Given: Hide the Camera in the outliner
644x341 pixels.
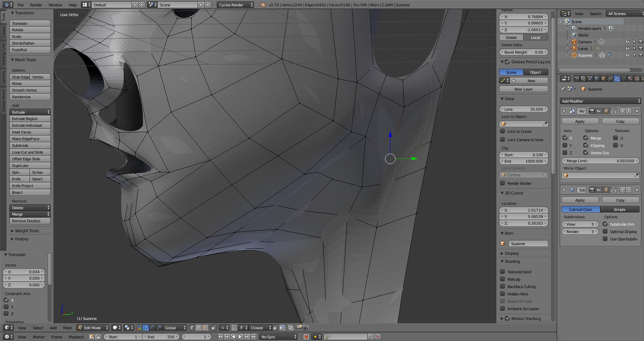Looking at the screenshot, I should click(628, 42).
